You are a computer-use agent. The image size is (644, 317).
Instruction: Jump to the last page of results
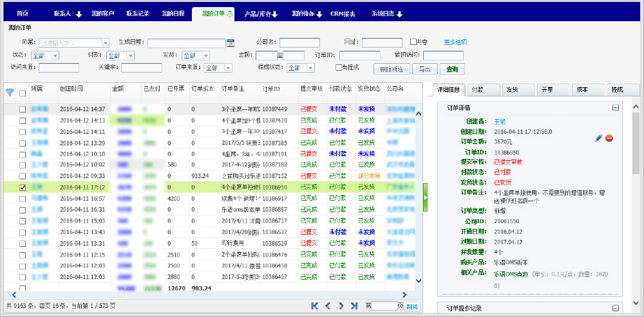click(x=355, y=306)
